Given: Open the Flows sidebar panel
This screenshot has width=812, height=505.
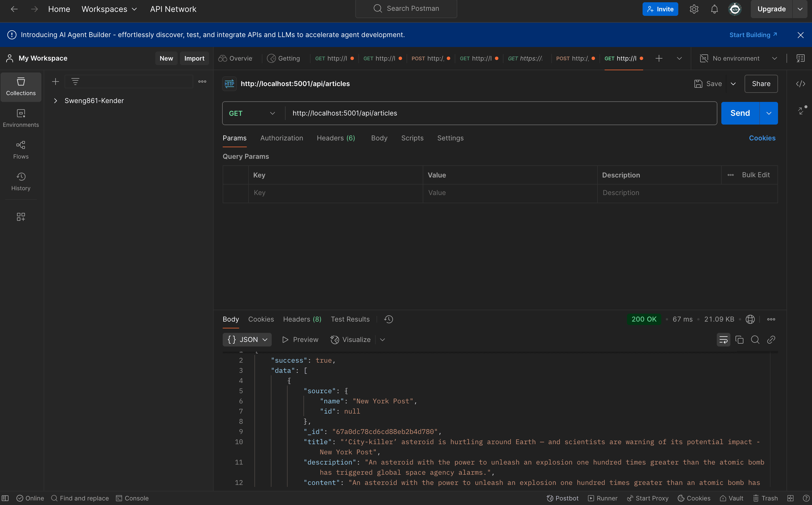Looking at the screenshot, I should pos(21,150).
